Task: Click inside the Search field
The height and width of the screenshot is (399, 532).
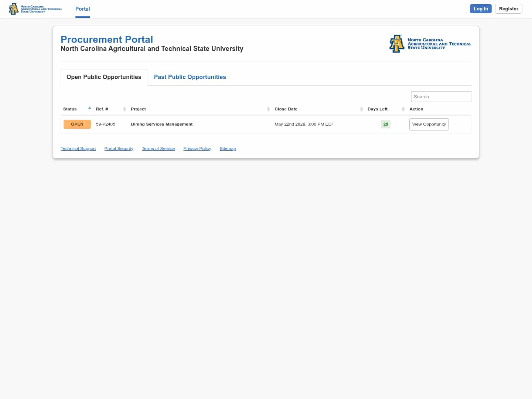Action: (x=441, y=96)
